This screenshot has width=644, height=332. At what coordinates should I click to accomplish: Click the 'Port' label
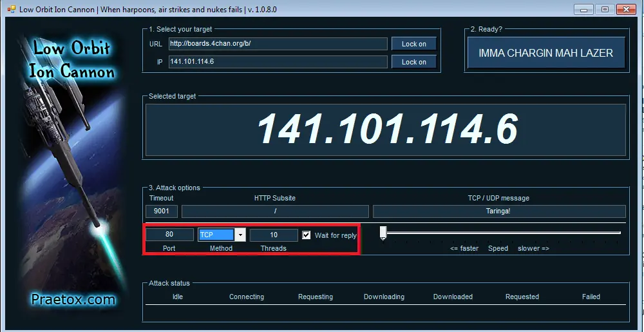click(x=169, y=249)
